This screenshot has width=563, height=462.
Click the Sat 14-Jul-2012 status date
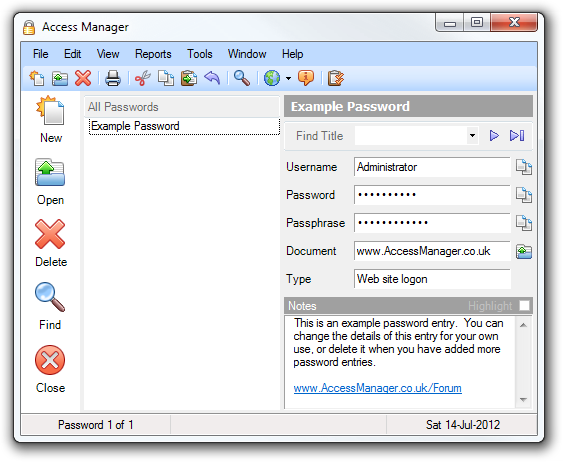pos(463,425)
